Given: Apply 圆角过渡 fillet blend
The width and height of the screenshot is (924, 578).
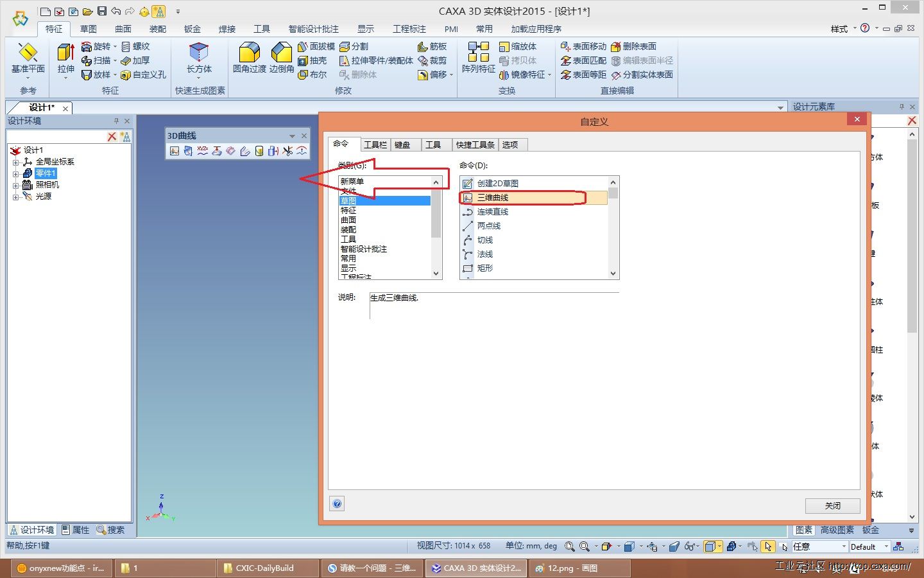Looking at the screenshot, I should pos(249,58).
